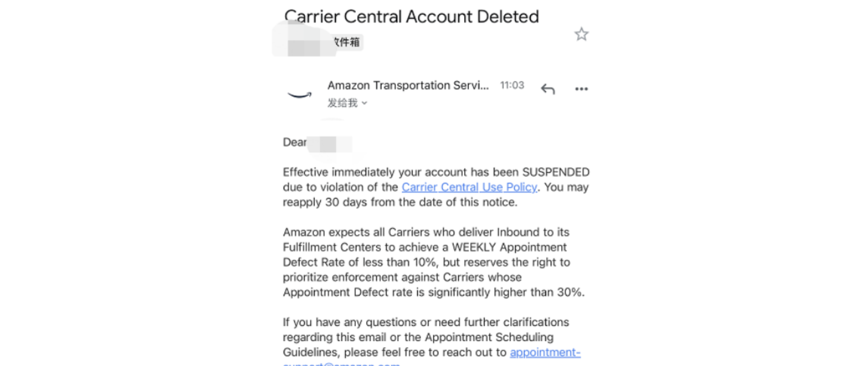Expand recipient details chevron beside 发给我
The width and height of the screenshot is (868, 366).
pyautogui.click(x=364, y=103)
